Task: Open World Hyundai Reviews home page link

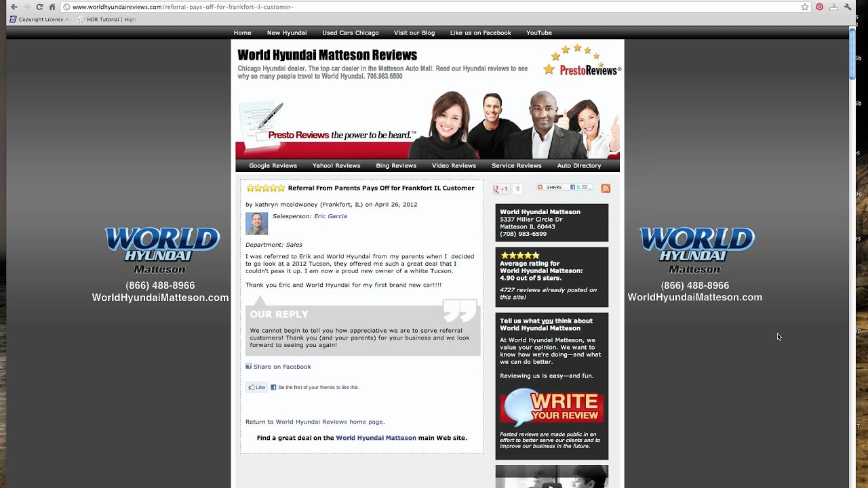Action: (x=330, y=422)
